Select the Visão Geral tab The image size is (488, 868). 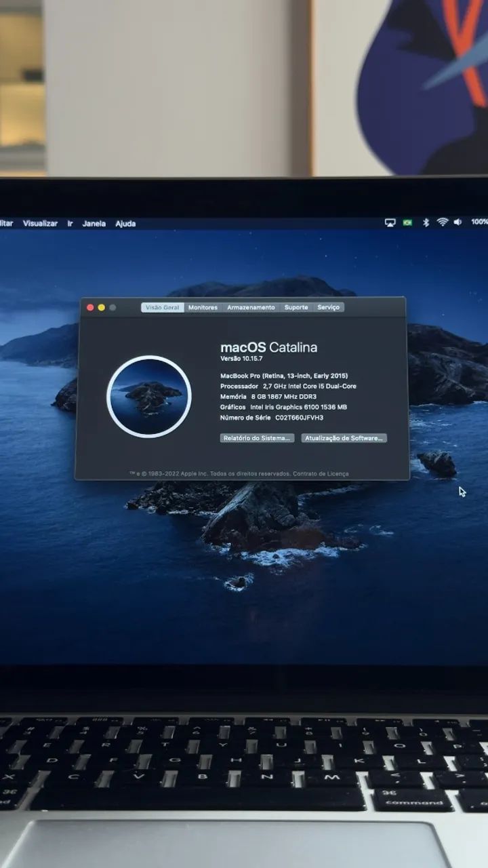[x=163, y=307]
